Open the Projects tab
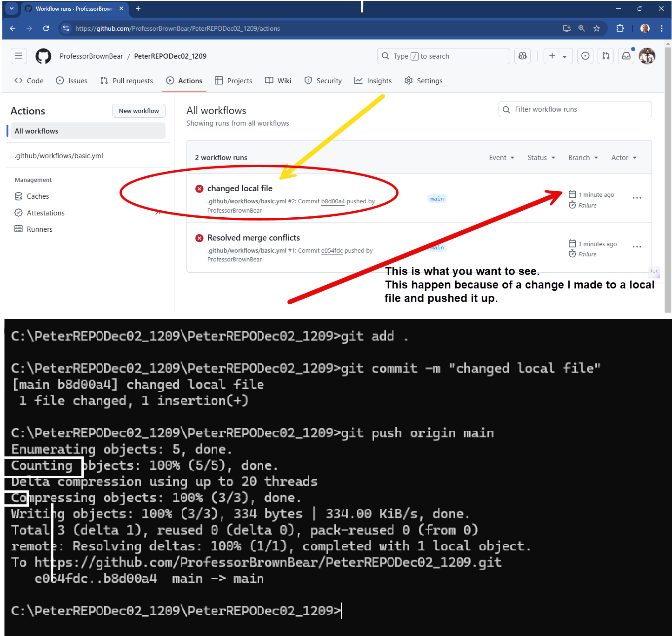This screenshot has width=672, height=636. coord(233,80)
